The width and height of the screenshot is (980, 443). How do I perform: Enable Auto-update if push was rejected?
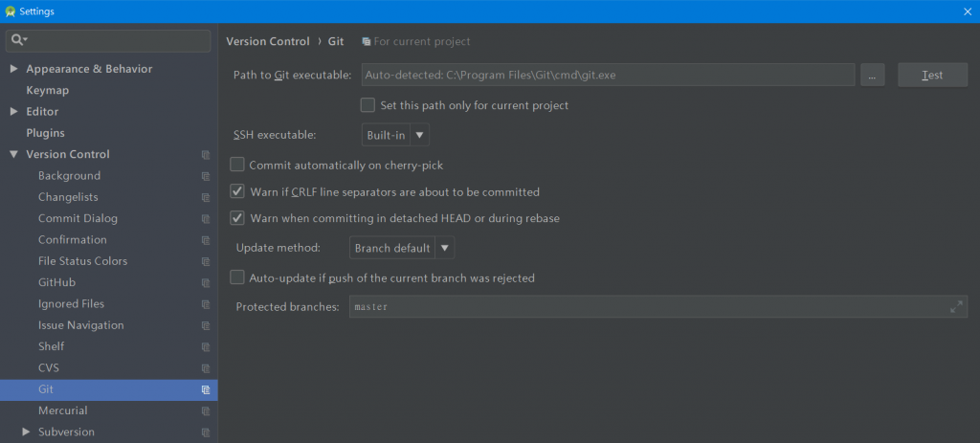(x=237, y=277)
